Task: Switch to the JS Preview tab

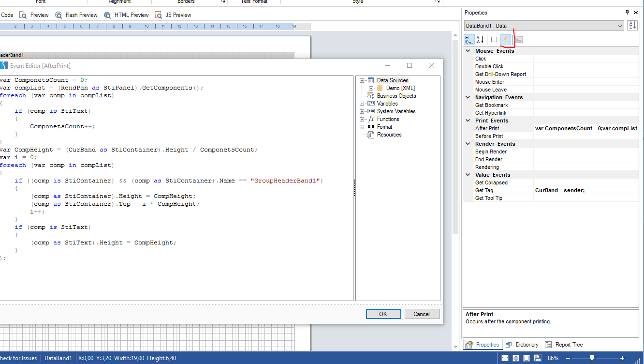Action: point(173,15)
